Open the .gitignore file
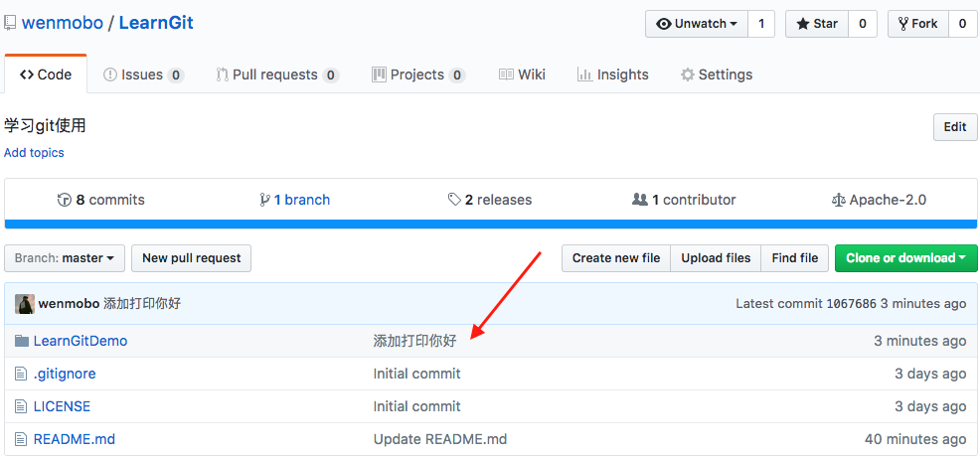Viewport: 980px width, 457px height. (65, 374)
